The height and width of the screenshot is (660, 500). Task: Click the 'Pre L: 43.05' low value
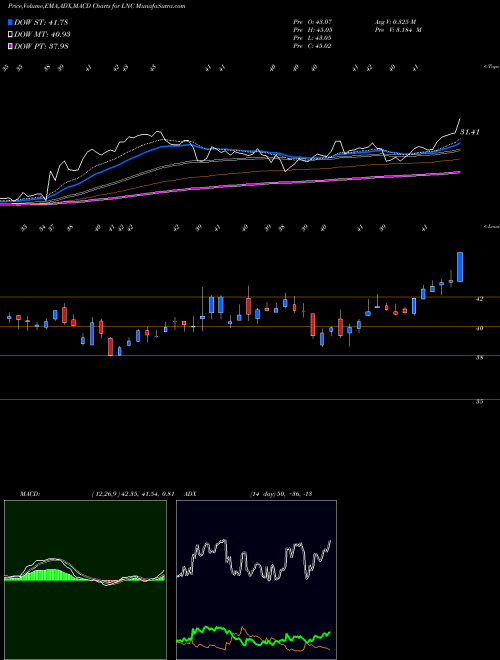(313, 38)
